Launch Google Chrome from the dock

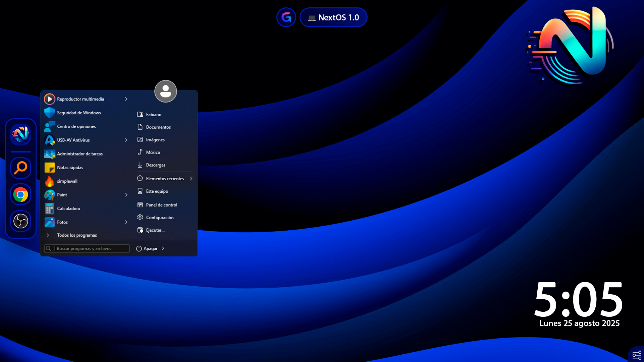pos(20,194)
